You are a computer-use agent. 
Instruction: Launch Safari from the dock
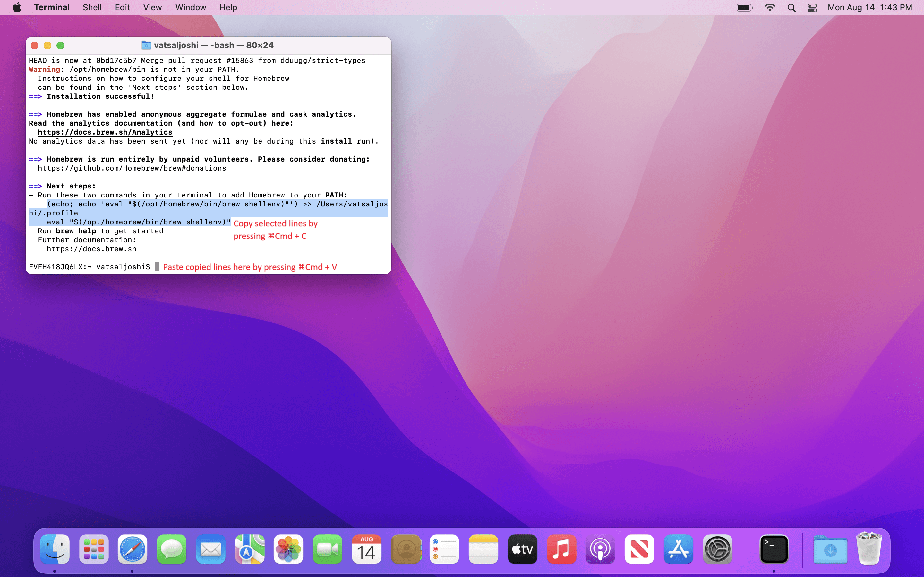[x=132, y=549]
